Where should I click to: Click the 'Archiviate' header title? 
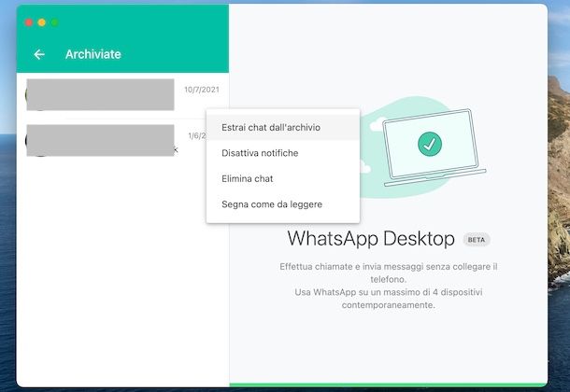(x=93, y=54)
